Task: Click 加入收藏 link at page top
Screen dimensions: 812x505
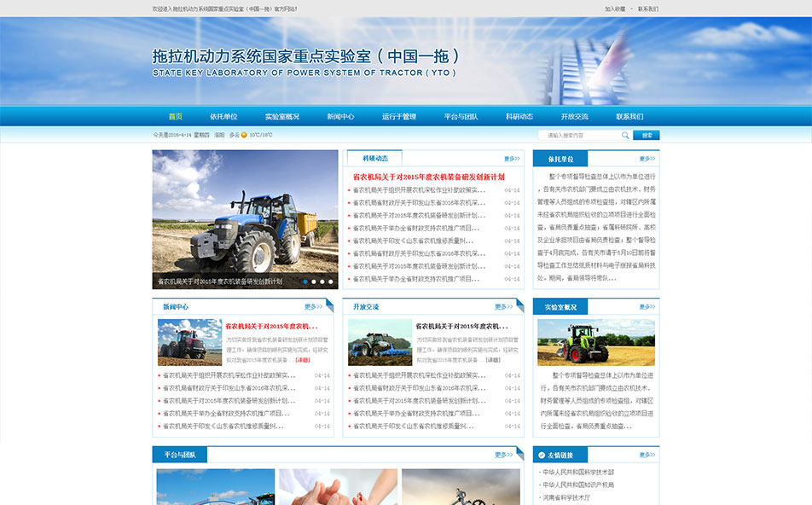Action: (615, 9)
